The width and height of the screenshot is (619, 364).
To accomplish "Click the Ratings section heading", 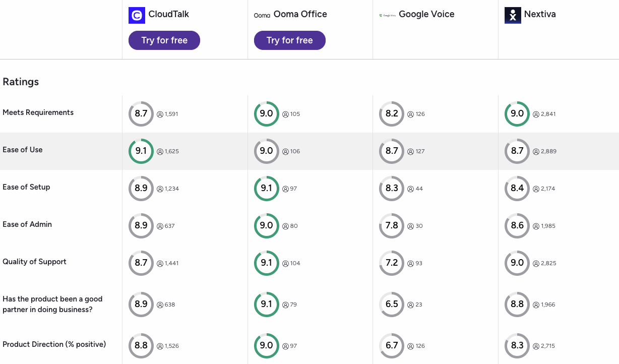I will (21, 82).
